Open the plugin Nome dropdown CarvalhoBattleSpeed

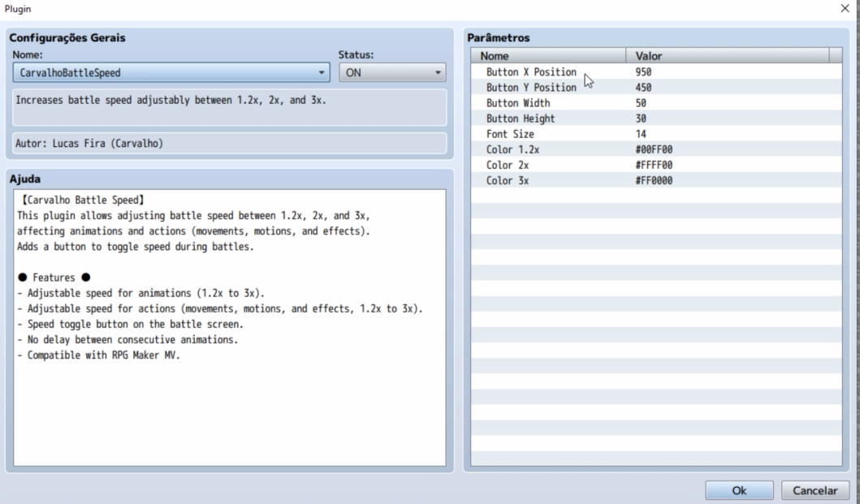(x=171, y=72)
